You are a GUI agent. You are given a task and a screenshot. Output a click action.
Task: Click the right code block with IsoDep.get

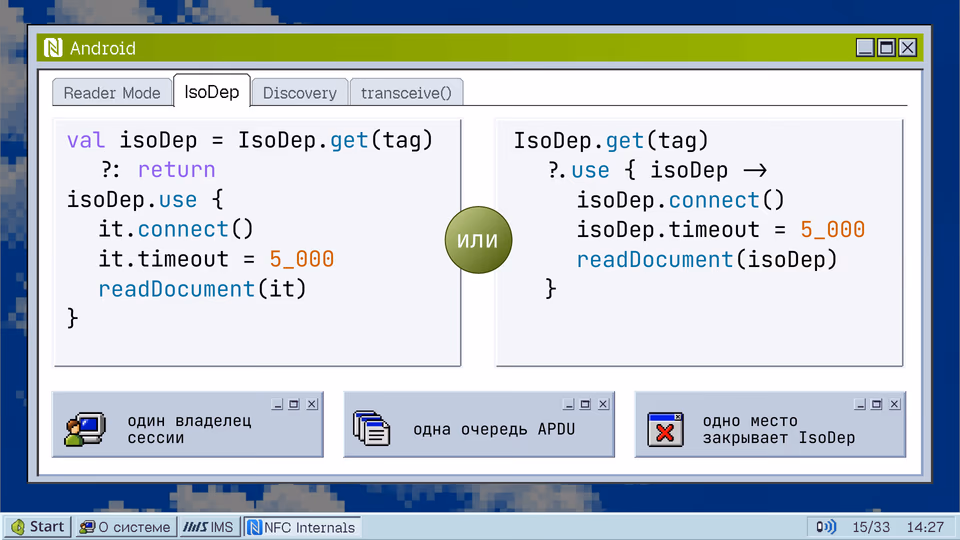[699, 243]
